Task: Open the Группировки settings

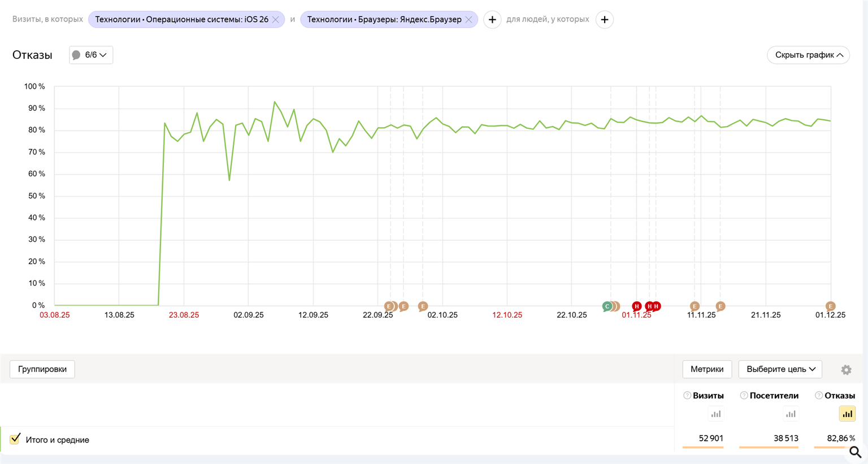Action: pos(42,369)
